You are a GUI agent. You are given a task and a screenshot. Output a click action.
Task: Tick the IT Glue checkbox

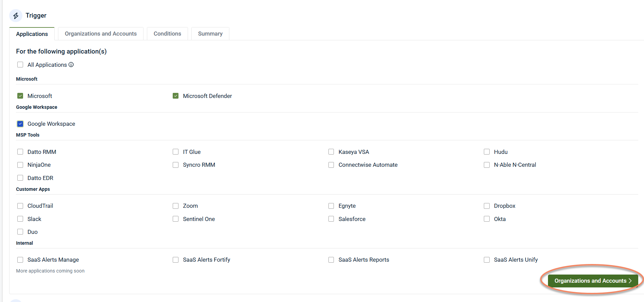[x=176, y=152]
